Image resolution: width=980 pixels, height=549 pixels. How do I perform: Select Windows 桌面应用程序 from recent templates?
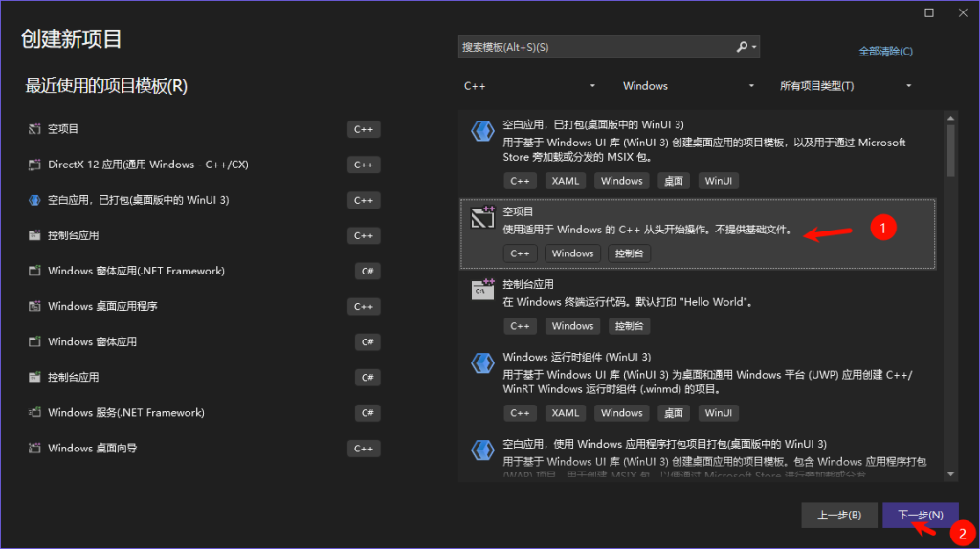[102, 307]
